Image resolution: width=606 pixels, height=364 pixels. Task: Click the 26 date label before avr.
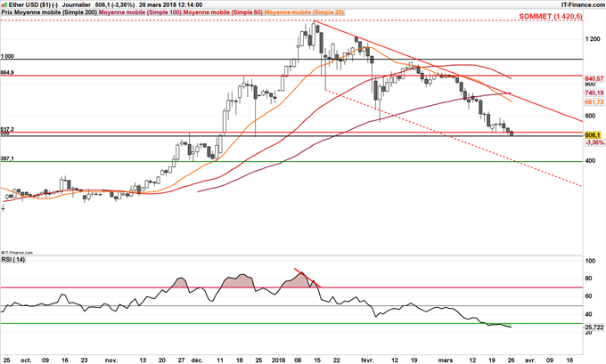tap(511, 360)
